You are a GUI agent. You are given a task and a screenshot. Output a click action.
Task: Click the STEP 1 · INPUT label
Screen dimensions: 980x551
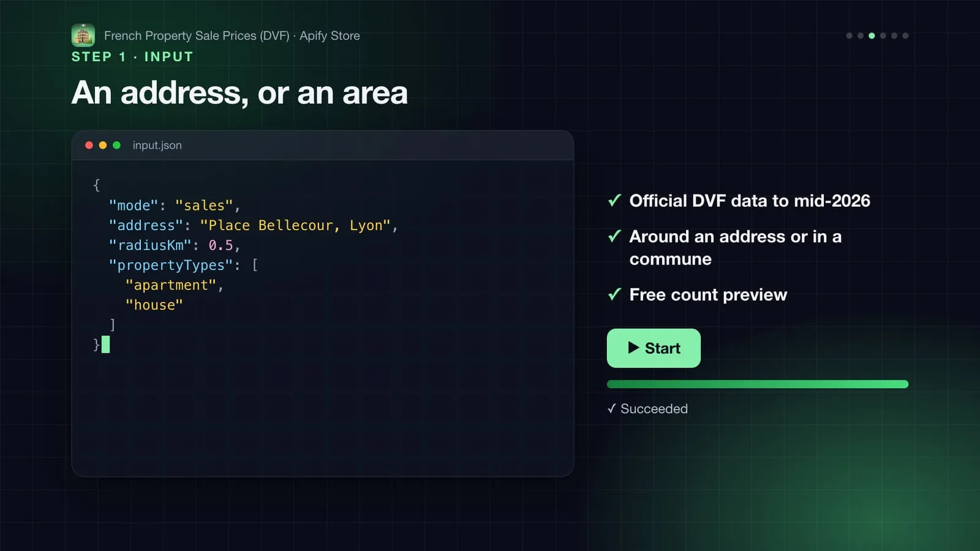132,57
